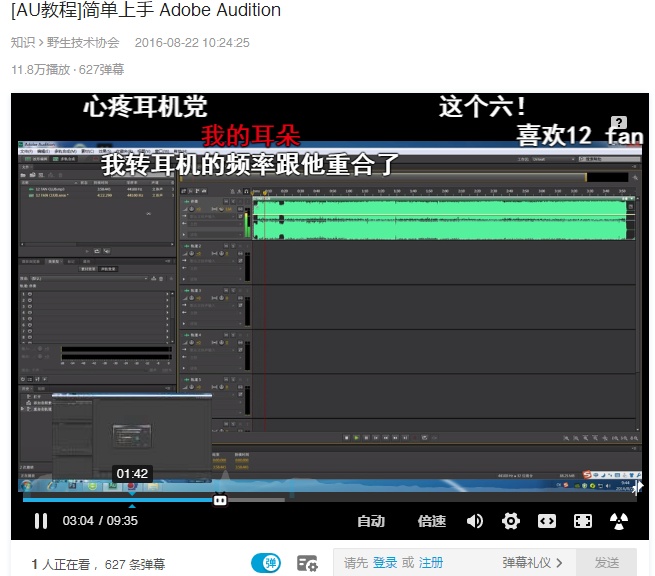
Task: Seek to the gray buffered part of progress bar
Action: [256, 500]
